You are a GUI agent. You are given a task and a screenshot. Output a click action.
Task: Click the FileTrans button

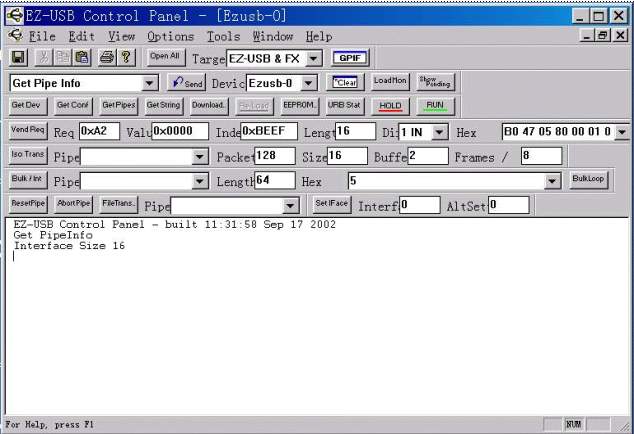pyautogui.click(x=119, y=205)
